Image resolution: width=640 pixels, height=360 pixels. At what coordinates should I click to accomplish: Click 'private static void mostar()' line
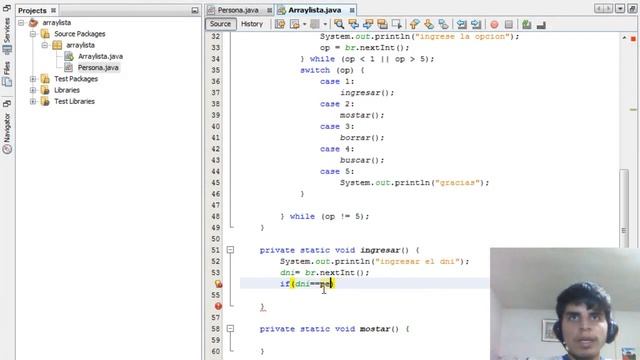[x=334, y=329]
